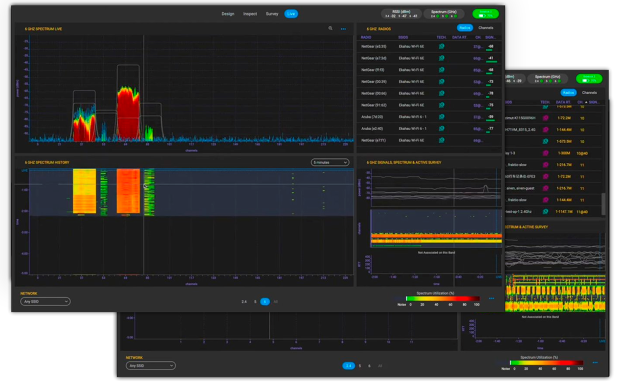Click the zoom magnifier in 6 GHz Spectrum Live panel
This screenshot has height=383, width=620.
click(330, 28)
